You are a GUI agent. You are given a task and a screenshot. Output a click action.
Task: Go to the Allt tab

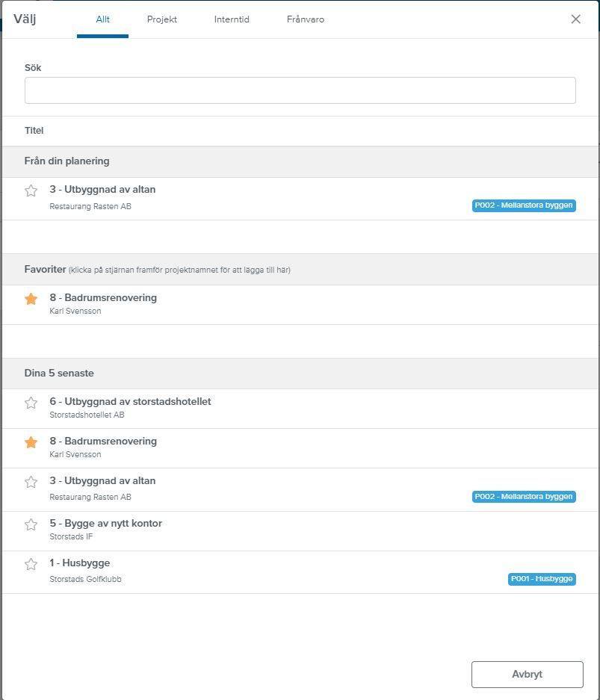click(x=102, y=19)
